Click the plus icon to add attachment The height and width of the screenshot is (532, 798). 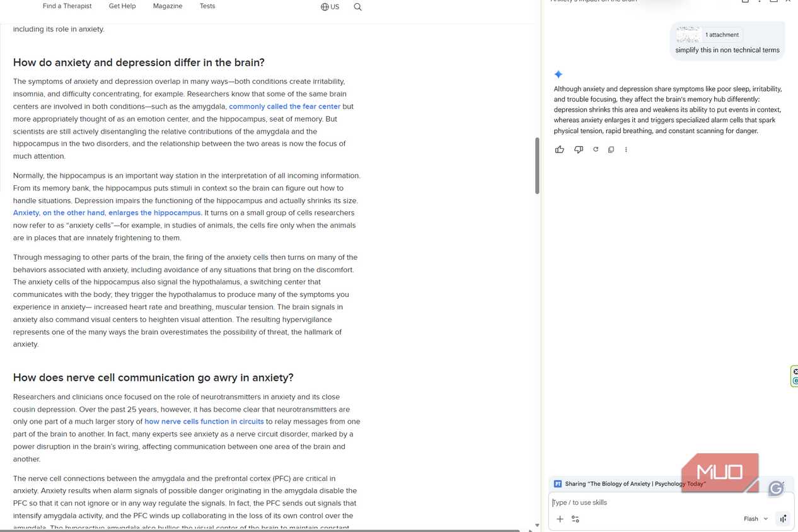point(560,519)
